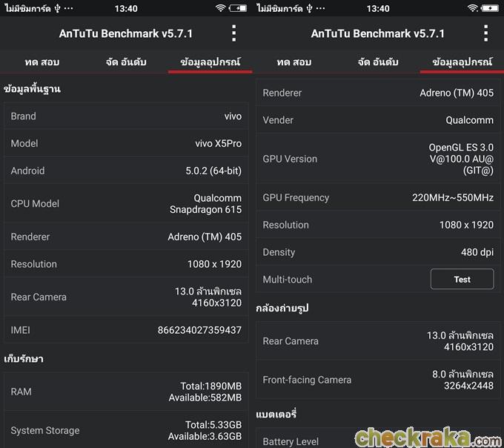The height and width of the screenshot is (448, 504).
Task: Select ข้อมูลอุปกรณ์ tab on the right screen
Action: click(462, 62)
